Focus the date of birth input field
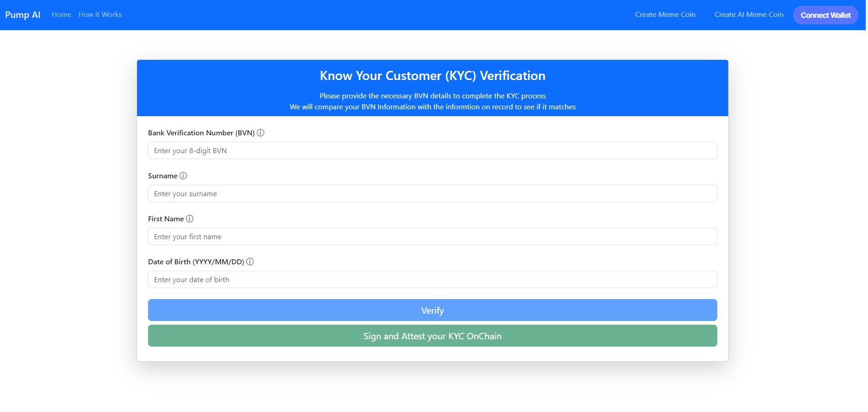The height and width of the screenshot is (412, 868). [x=432, y=279]
